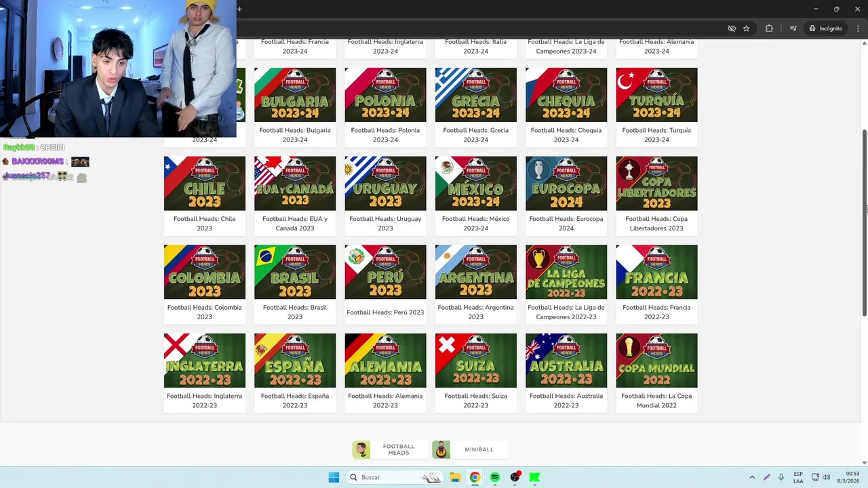The width and height of the screenshot is (868, 488).
Task: Open the Chequia 2023-24 game thumbnail
Action: (x=566, y=95)
